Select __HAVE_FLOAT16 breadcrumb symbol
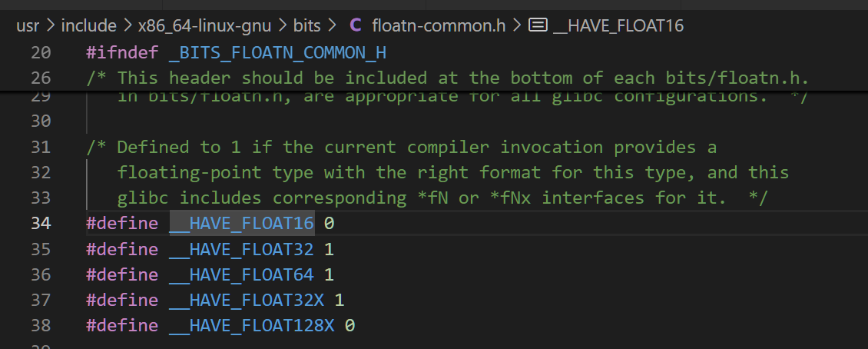This screenshot has height=349, width=868. click(618, 25)
